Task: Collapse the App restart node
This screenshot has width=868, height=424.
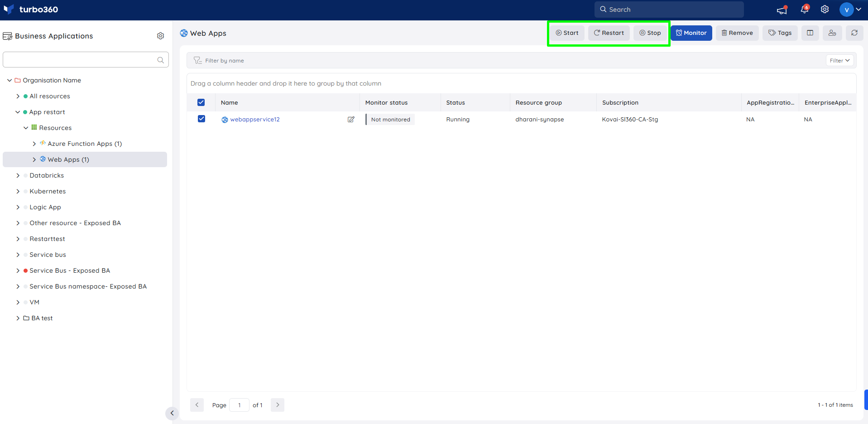Action: [x=18, y=112]
